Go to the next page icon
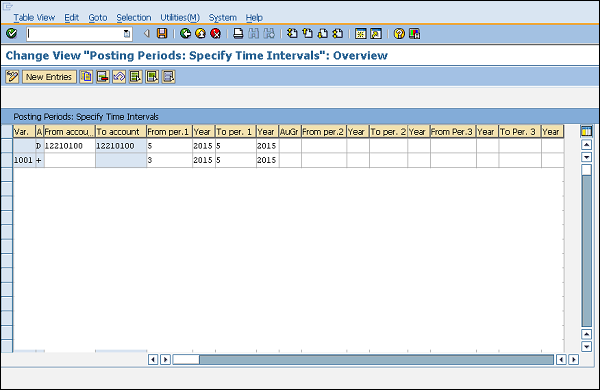This screenshot has height=390, width=600. [323, 34]
